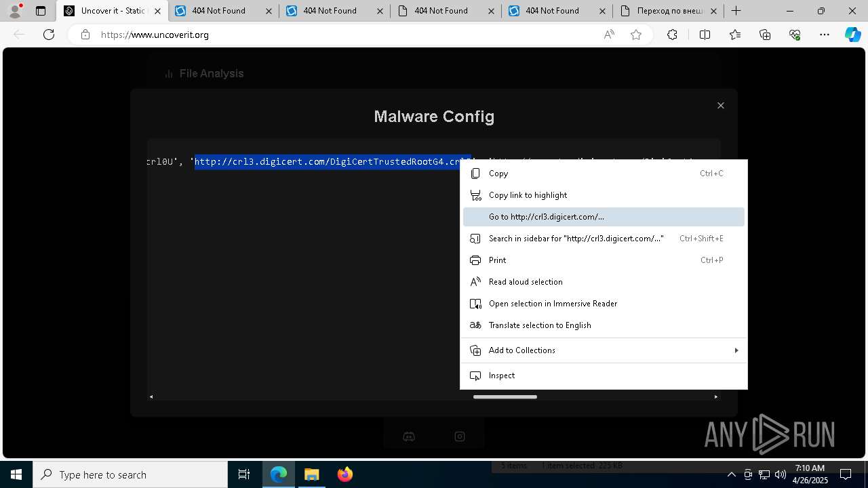868x488 pixels.
Task: Open the notification center icon
Action: coord(846,474)
